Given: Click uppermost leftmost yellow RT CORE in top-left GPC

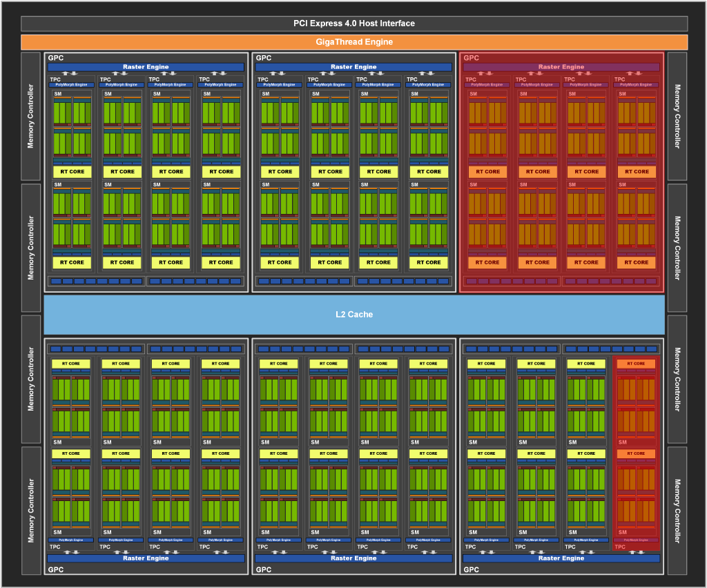Looking at the screenshot, I should (x=72, y=172).
